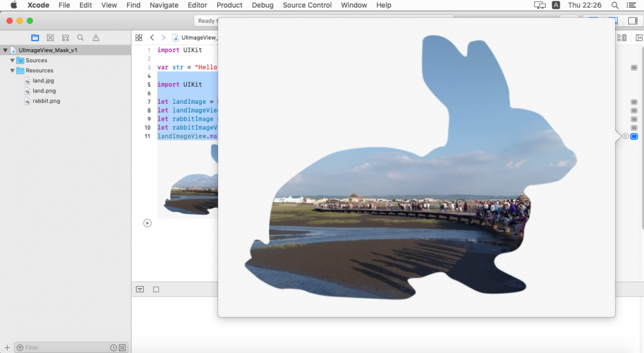Add an editor pane on the right
The width and height of the screenshot is (644, 353).
pos(639,38)
